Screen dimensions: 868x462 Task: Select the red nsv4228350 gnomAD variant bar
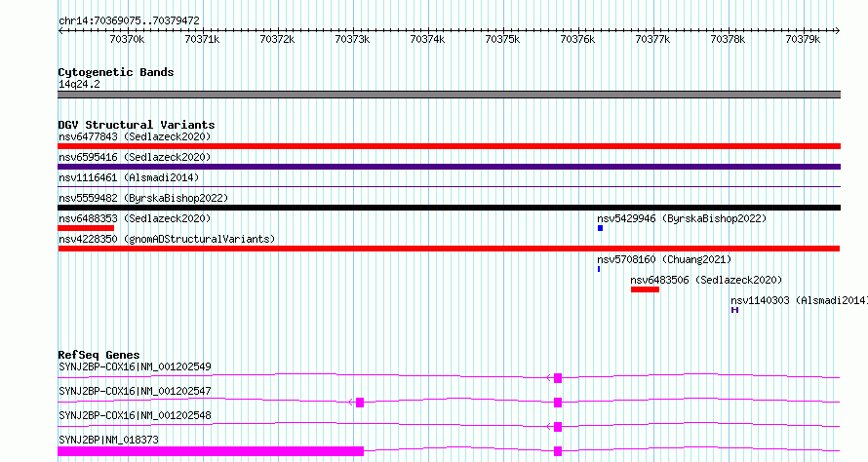pos(449,249)
